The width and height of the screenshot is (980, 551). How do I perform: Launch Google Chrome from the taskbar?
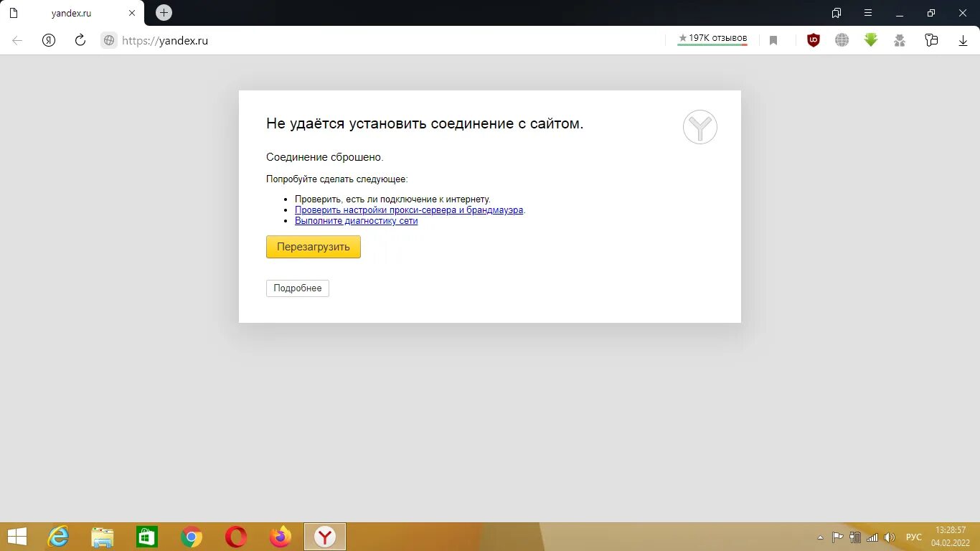coord(192,537)
